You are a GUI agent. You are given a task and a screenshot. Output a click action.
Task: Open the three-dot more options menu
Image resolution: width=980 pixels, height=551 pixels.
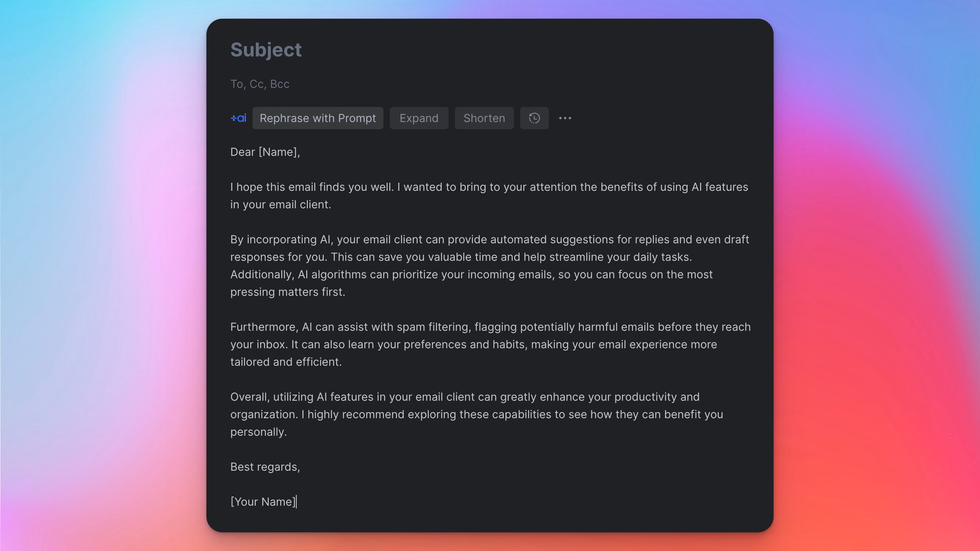pos(565,118)
